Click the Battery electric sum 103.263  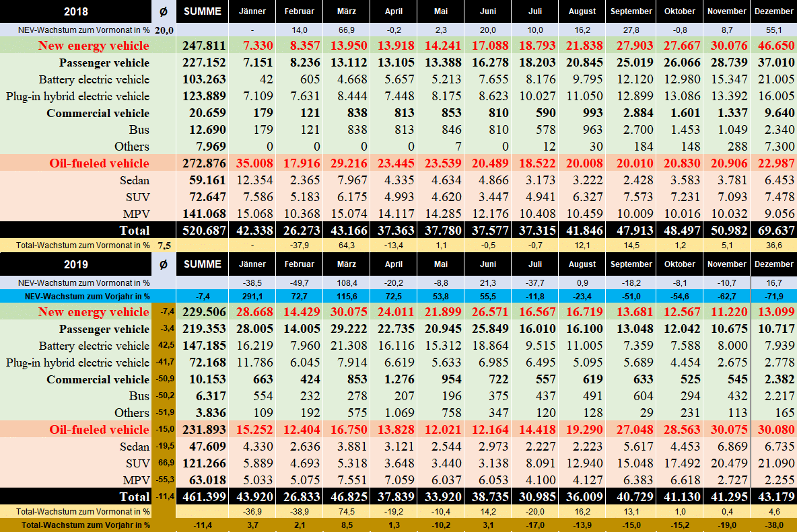coord(204,79)
